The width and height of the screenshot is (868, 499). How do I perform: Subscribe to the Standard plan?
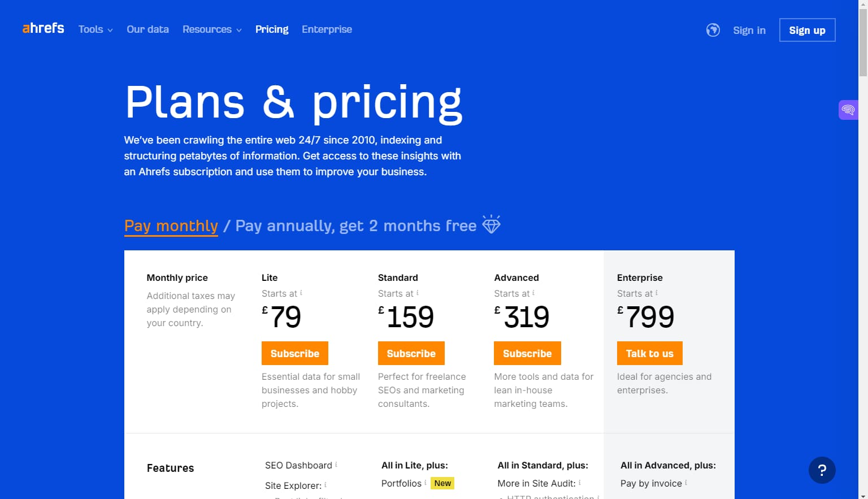tap(411, 353)
